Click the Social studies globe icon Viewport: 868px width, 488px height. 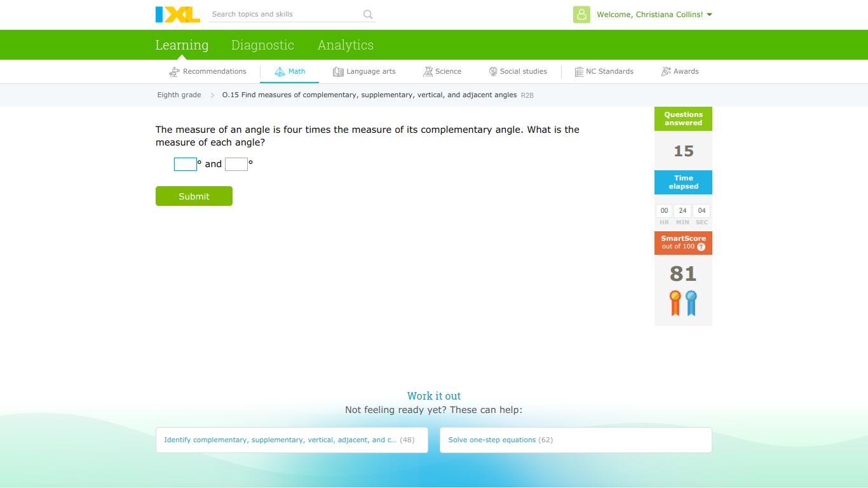[x=493, y=72]
